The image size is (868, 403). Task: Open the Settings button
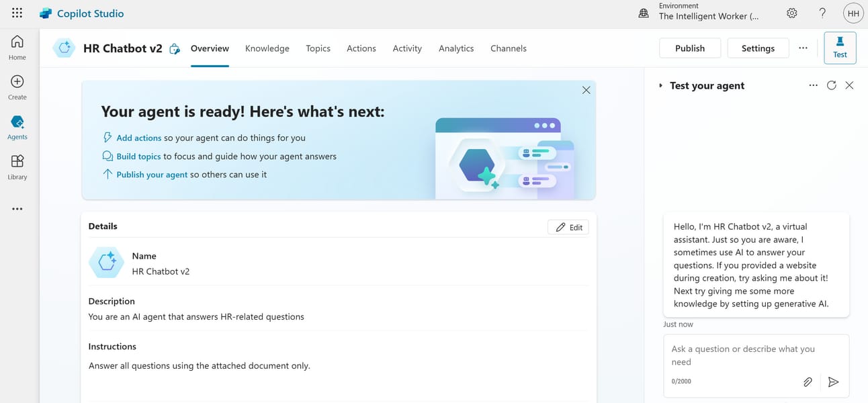tap(758, 48)
